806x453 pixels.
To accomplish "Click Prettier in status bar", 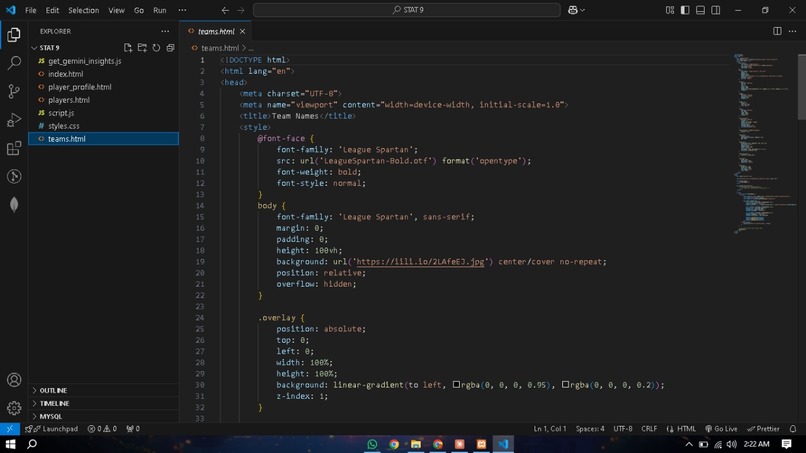I will tap(763, 428).
